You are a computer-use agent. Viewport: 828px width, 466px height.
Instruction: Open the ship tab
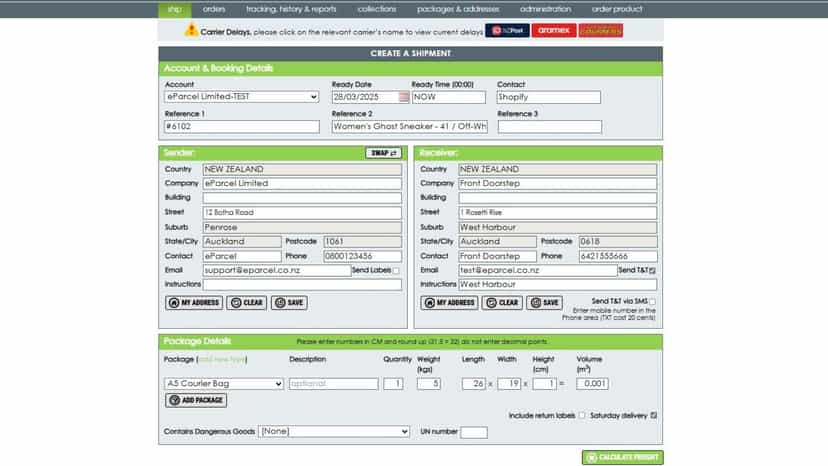[174, 9]
